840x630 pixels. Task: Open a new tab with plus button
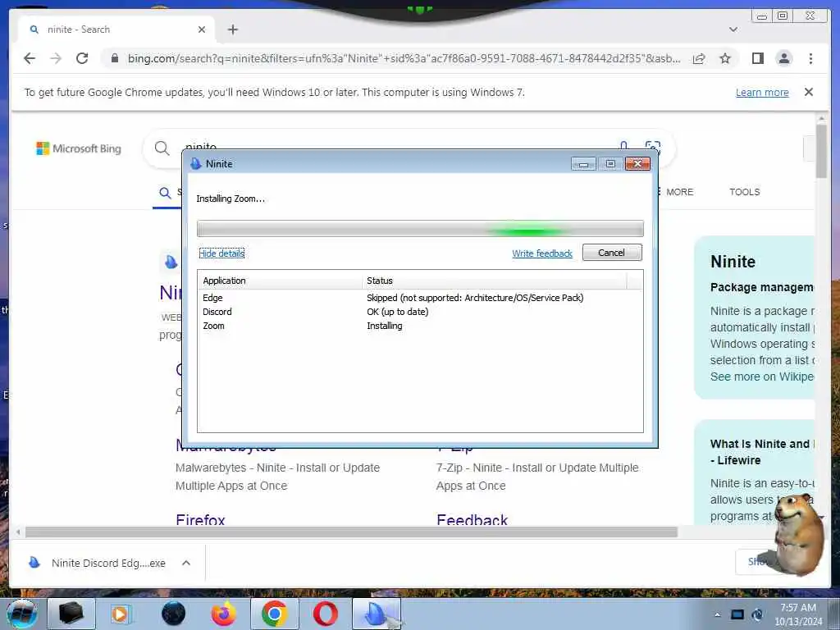232,30
